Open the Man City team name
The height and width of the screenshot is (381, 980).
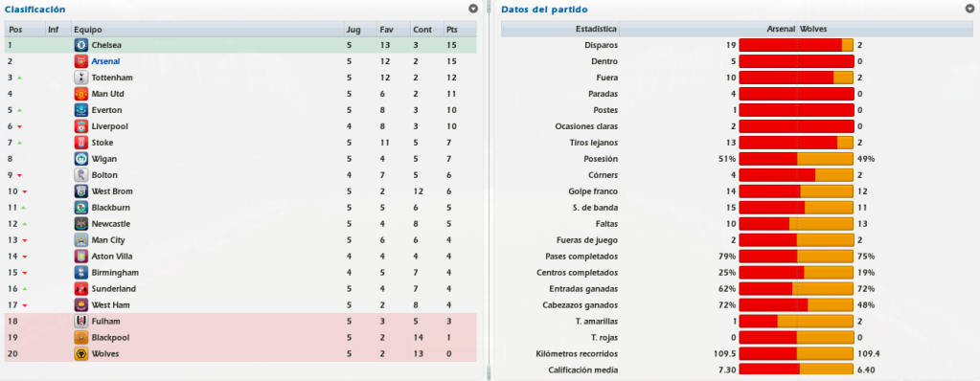(108, 240)
